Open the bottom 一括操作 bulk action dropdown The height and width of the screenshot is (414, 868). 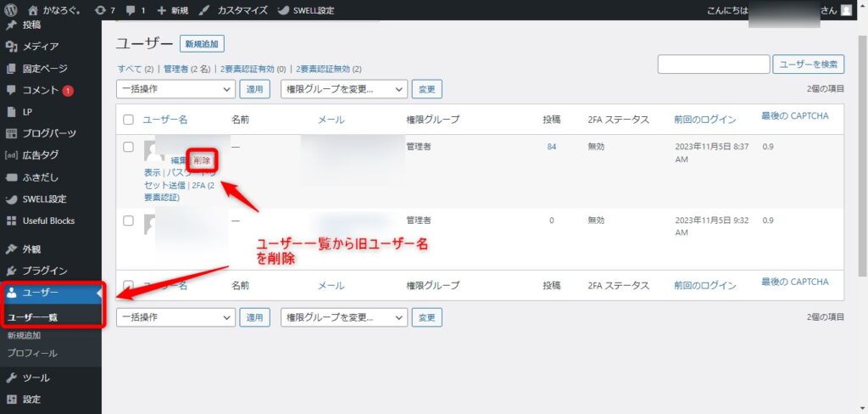tap(175, 317)
